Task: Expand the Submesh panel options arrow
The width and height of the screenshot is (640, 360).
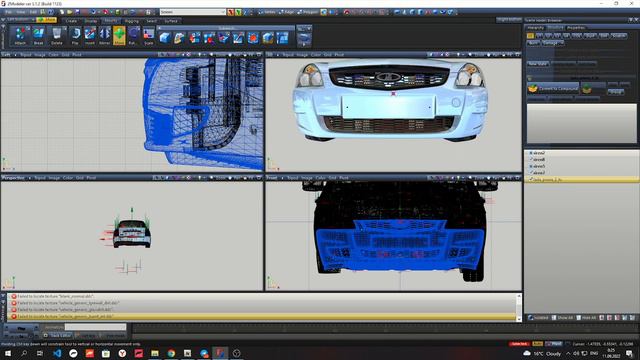Action: tap(160, 28)
